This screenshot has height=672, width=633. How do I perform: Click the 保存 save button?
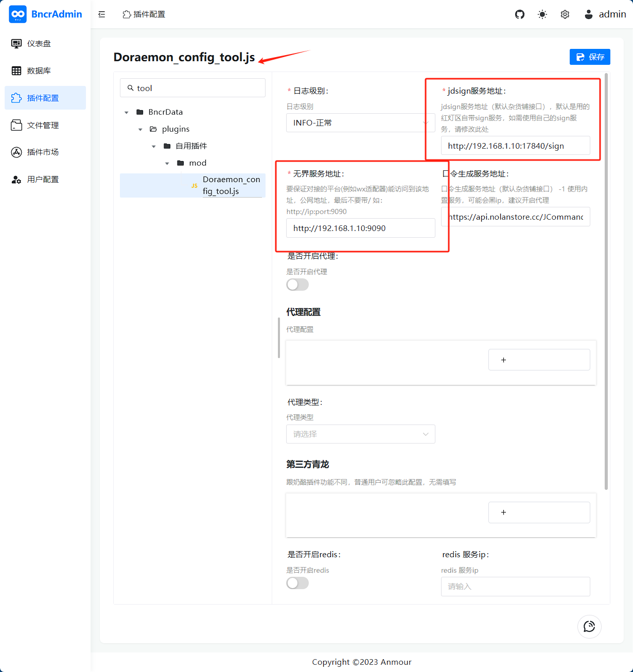coord(590,57)
